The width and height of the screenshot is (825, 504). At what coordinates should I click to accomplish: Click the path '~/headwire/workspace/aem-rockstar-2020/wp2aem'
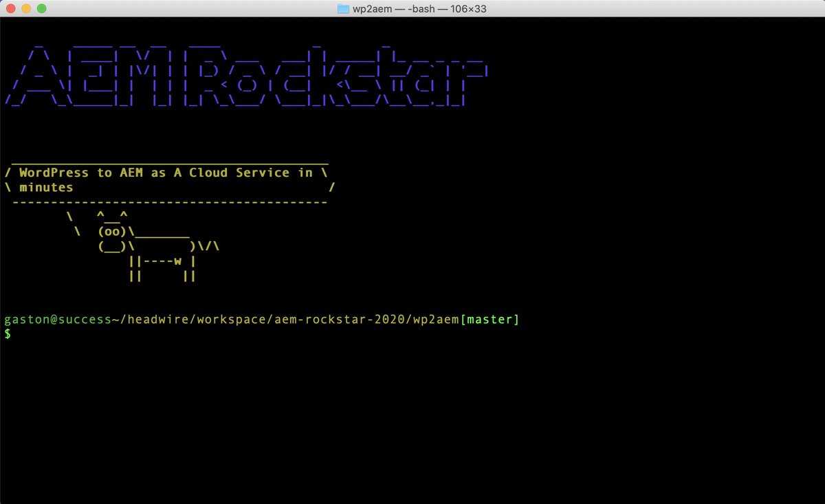pos(285,320)
